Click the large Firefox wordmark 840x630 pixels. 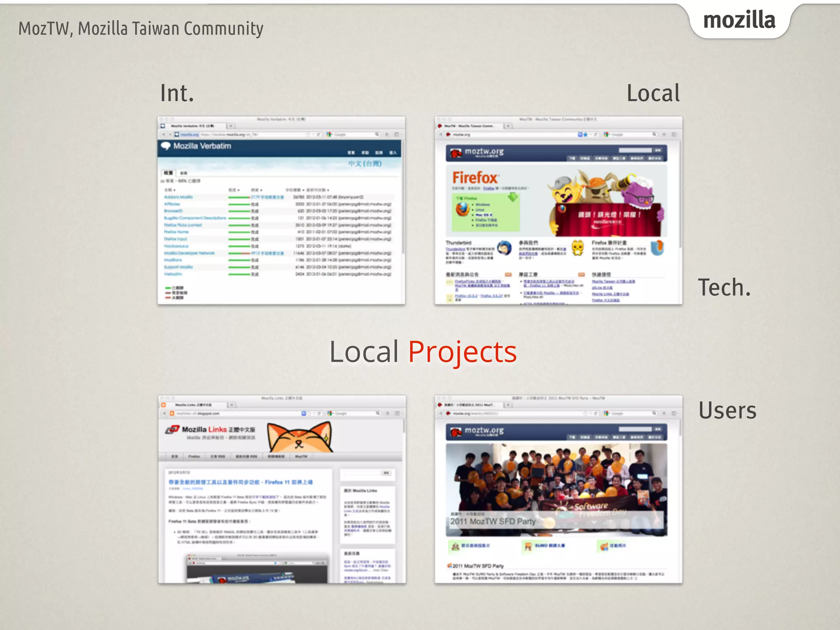pyautogui.click(x=475, y=178)
